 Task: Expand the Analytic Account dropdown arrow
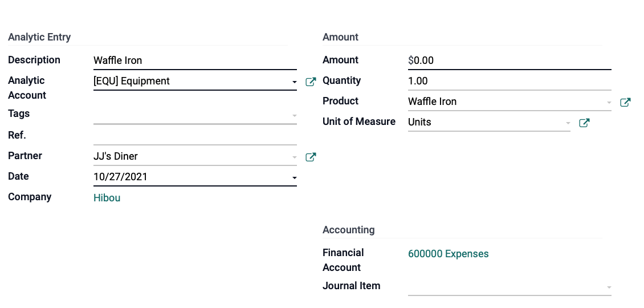pos(294,82)
